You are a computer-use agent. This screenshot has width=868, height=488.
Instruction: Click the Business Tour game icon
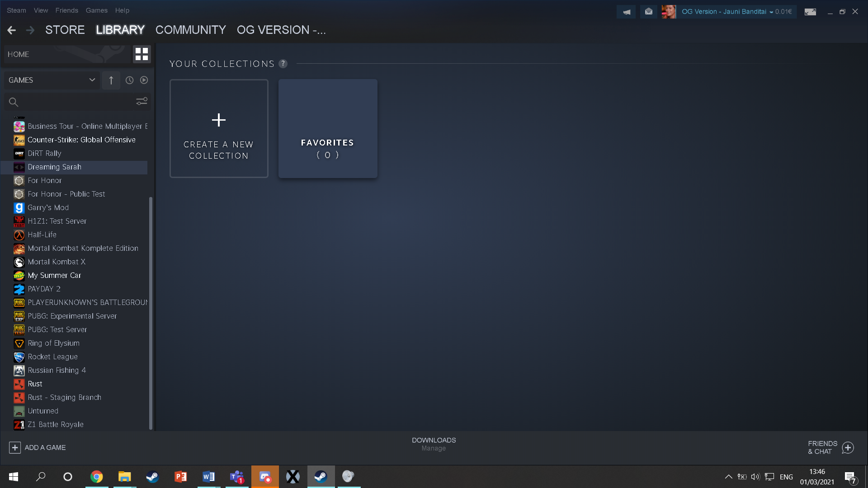pos(19,127)
